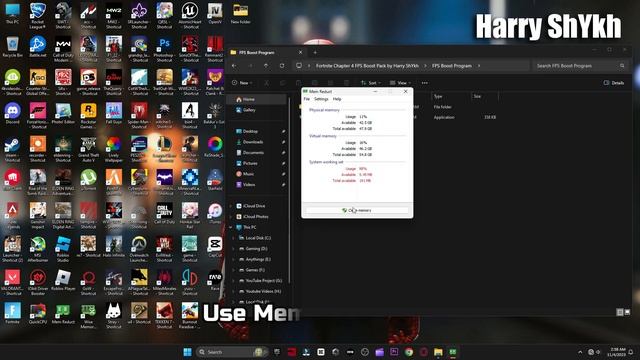Open the Photoshop desktop shortcut

164,49
